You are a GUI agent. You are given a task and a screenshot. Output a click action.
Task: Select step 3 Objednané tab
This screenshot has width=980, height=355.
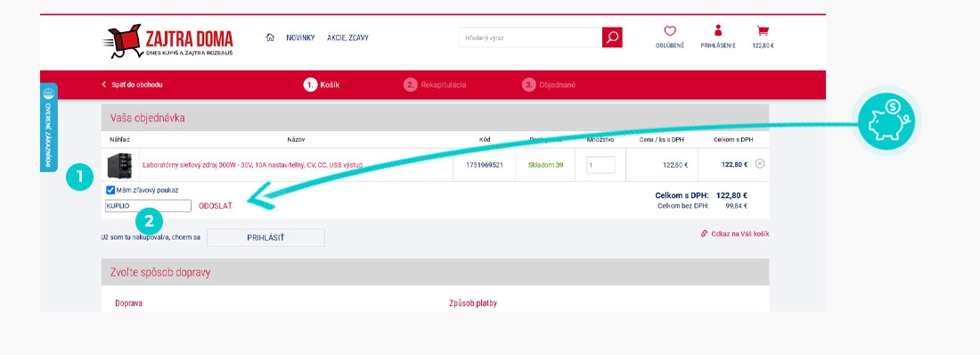pyautogui.click(x=549, y=85)
